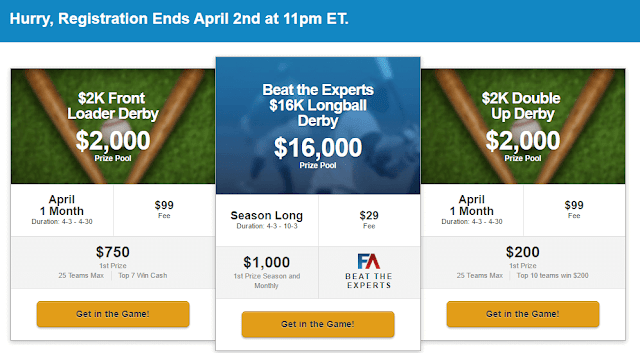Image resolution: width=640 pixels, height=360 pixels.
Task: Click the $16,000 Prize Pool amount
Action: point(318,147)
